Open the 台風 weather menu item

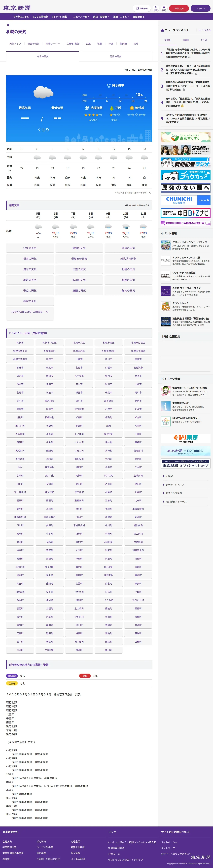pyautogui.click(x=88, y=44)
